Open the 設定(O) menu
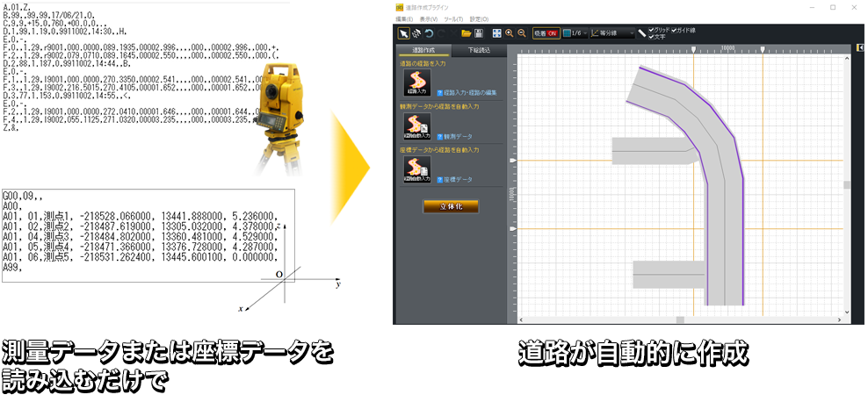 click(479, 18)
